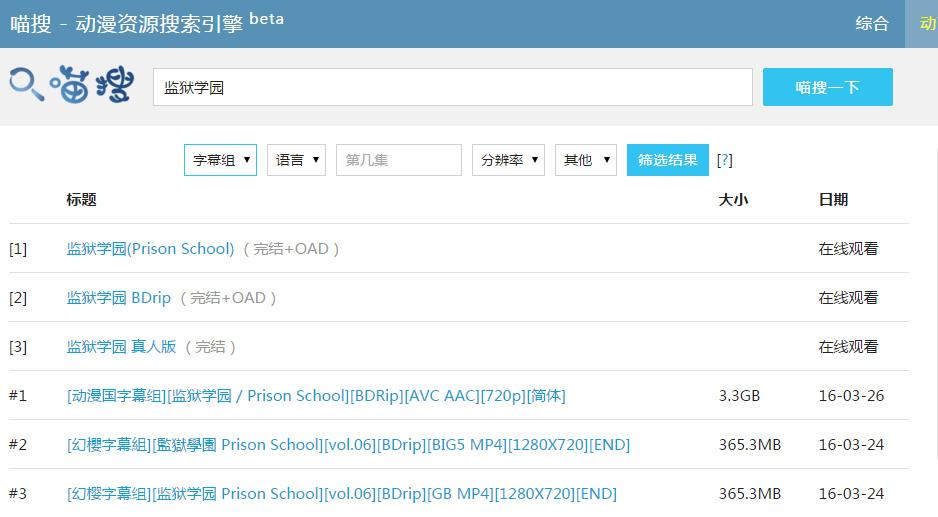The height and width of the screenshot is (517, 938).
Task: Click 在线观看 in row [2]
Action: pos(848,297)
